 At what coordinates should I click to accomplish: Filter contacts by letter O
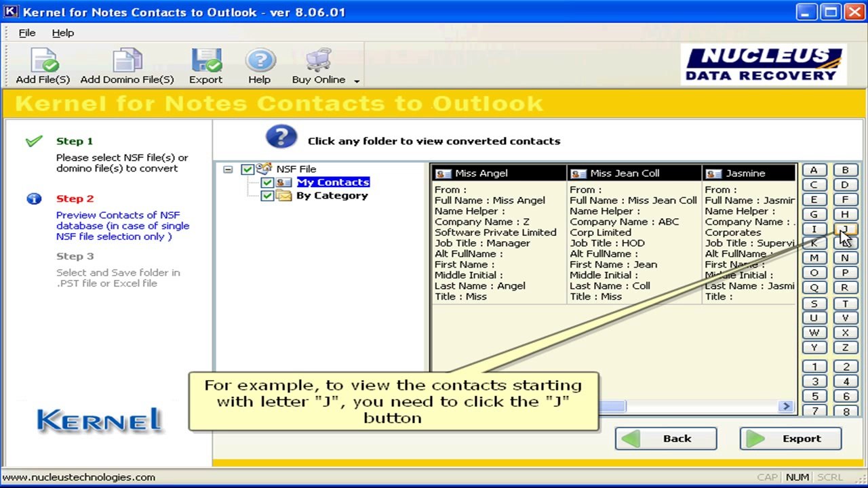(x=814, y=273)
